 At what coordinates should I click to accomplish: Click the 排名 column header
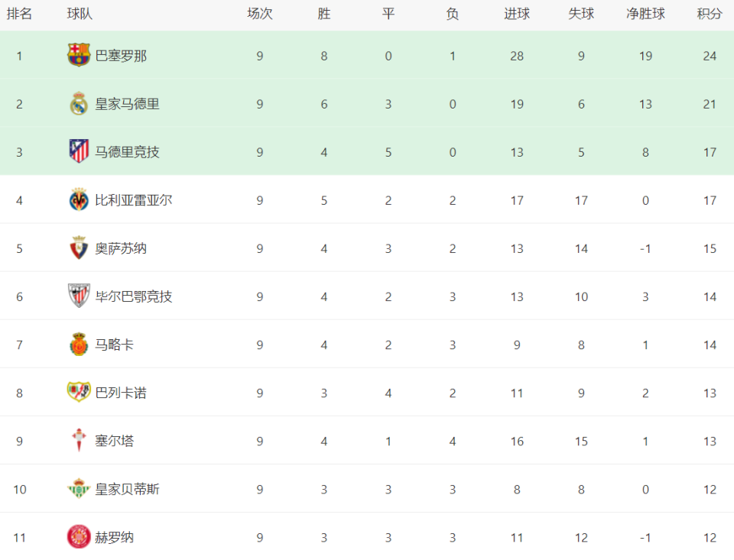pos(19,15)
